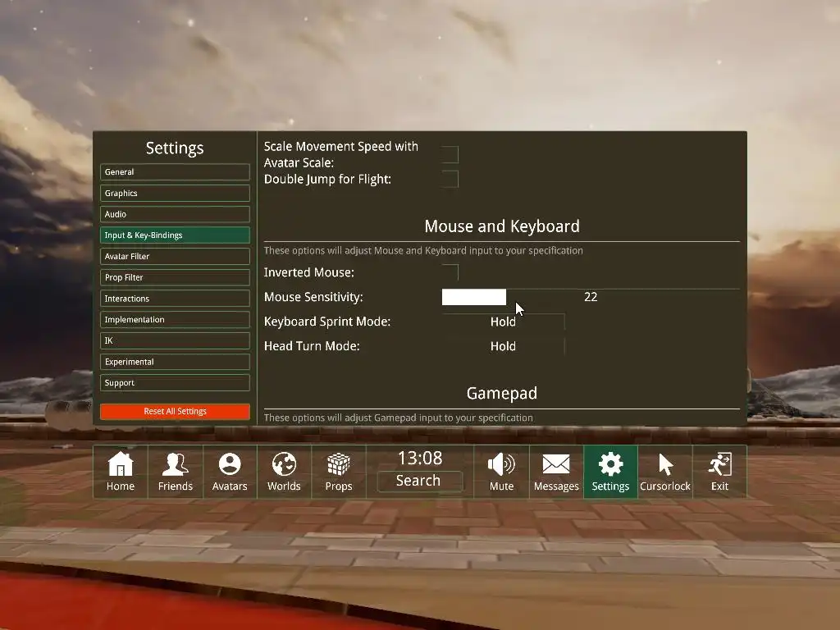Switch to Interactions settings
840x630 pixels.
[175, 299]
